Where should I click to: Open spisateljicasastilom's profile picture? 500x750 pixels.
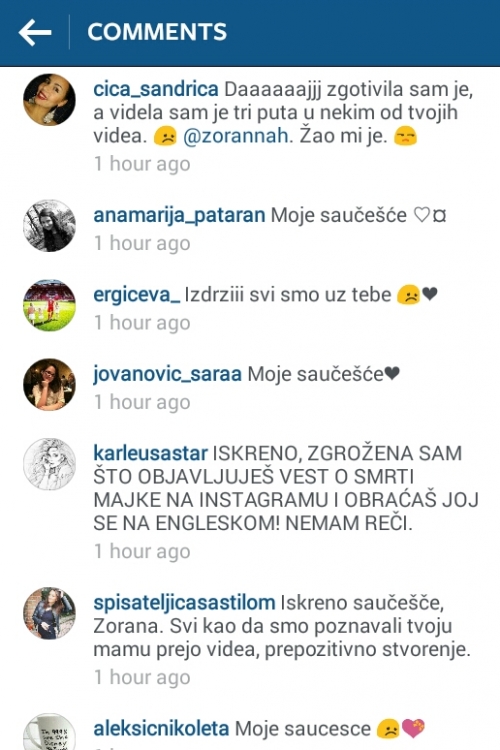tap(49, 613)
